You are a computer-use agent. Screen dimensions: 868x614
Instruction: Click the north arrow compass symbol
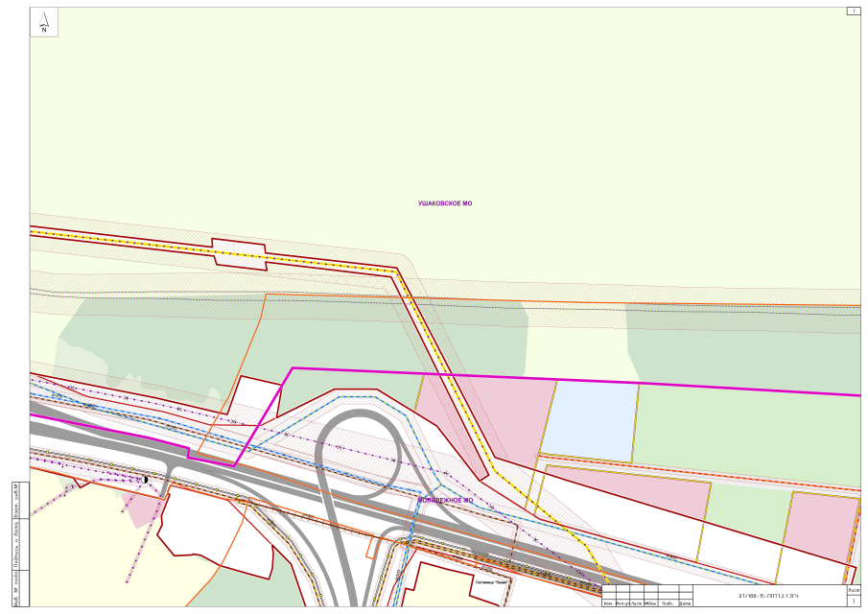point(44,22)
